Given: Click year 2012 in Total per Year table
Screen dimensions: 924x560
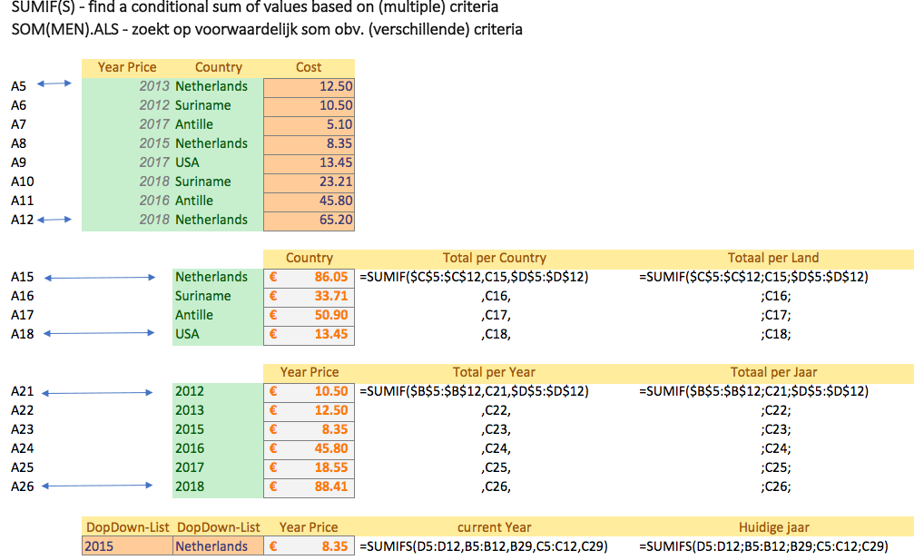Looking at the screenshot, I should click(x=189, y=391).
